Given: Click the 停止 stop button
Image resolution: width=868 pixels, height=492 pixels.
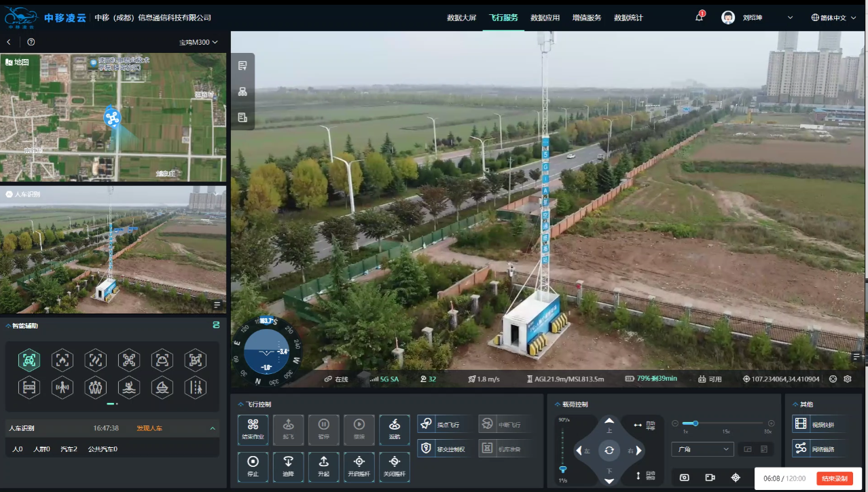Looking at the screenshot, I should coord(253,467).
